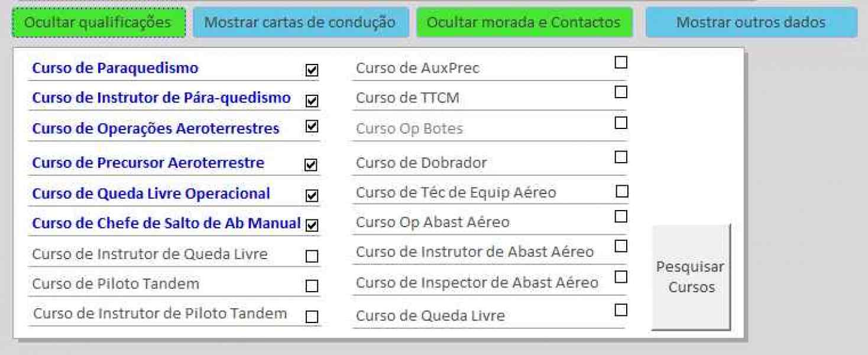The image size is (868, 355).
Task: Untick Curso de Instrutor de Pára-quedismo
Action: (x=312, y=101)
